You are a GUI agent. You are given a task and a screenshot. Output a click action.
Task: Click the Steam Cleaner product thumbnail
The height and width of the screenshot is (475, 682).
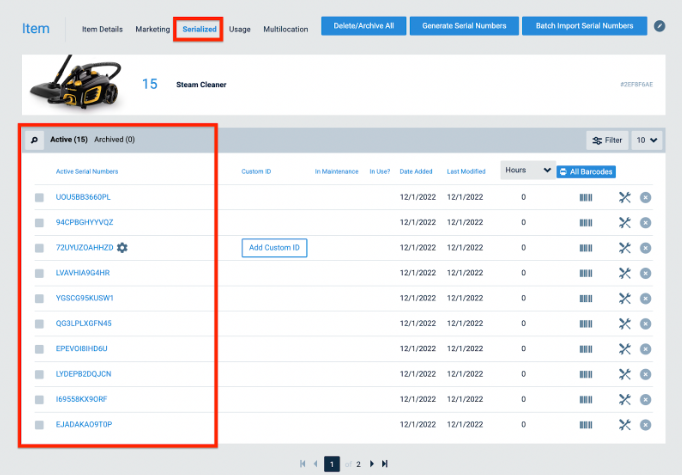(x=75, y=82)
